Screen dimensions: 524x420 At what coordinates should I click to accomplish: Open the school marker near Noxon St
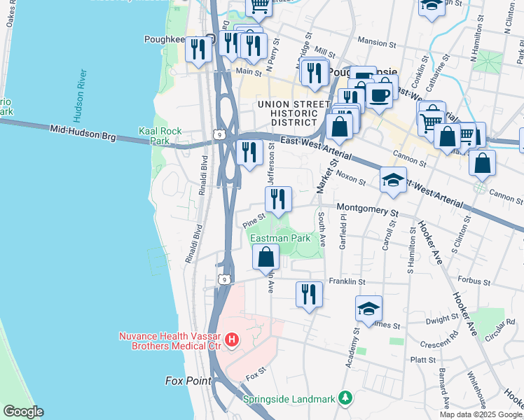click(x=393, y=180)
